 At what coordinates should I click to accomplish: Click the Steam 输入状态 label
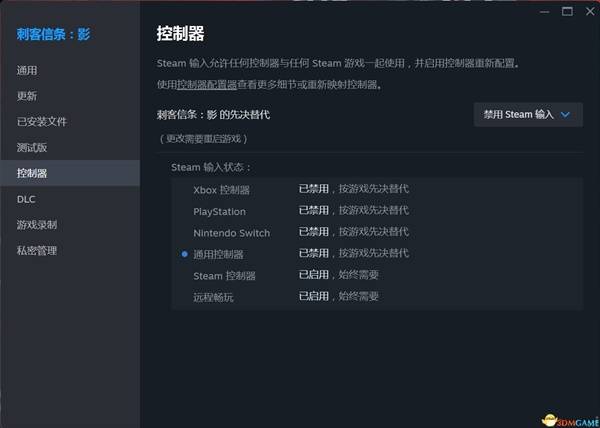point(211,168)
